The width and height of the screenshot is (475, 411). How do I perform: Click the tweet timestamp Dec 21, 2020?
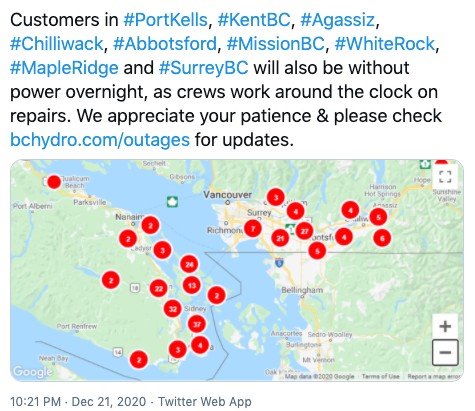click(x=109, y=401)
